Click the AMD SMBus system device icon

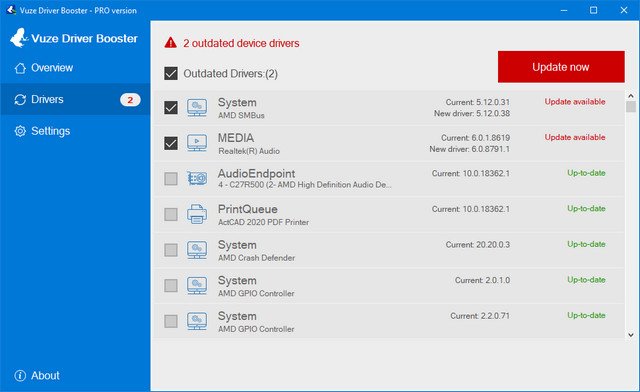click(197, 108)
